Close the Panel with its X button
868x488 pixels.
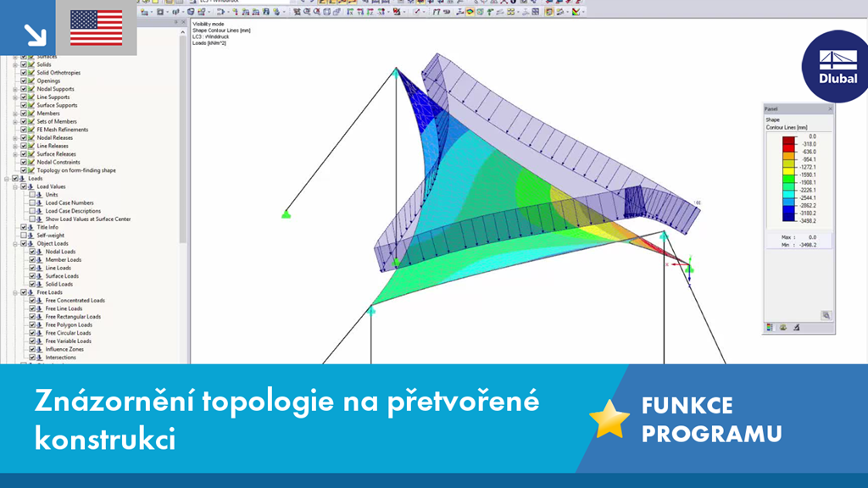pyautogui.click(x=830, y=108)
